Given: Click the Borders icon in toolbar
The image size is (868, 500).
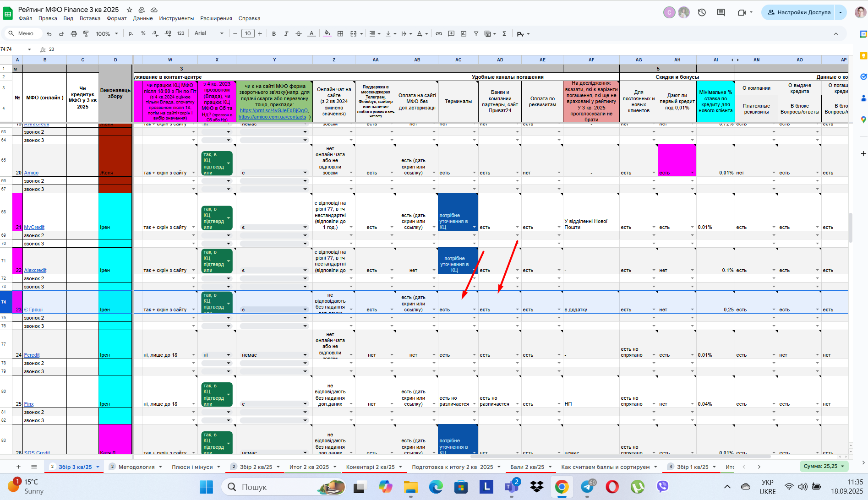Looking at the screenshot, I should click(340, 34).
